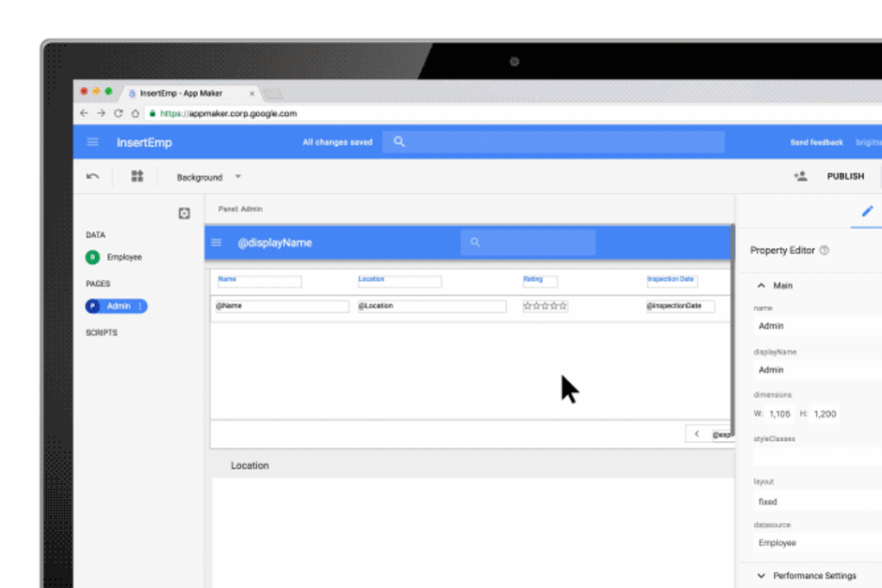Select the pencil property editor tab
This screenshot has width=882, height=588.
866,211
